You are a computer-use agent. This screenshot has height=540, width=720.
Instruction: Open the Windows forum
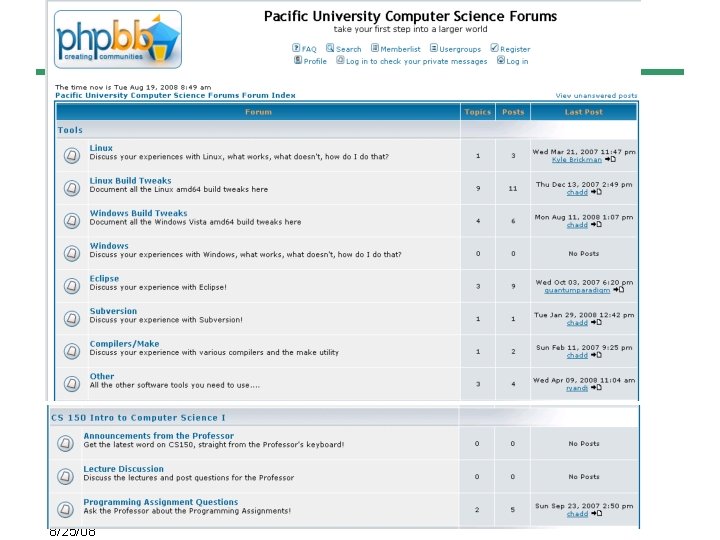(109, 246)
